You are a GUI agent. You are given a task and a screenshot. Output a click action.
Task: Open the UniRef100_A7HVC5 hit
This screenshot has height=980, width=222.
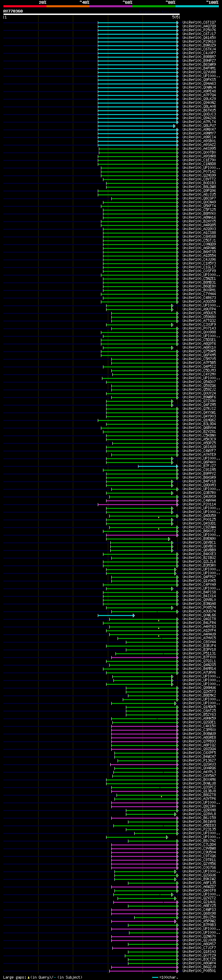click(x=199, y=638)
